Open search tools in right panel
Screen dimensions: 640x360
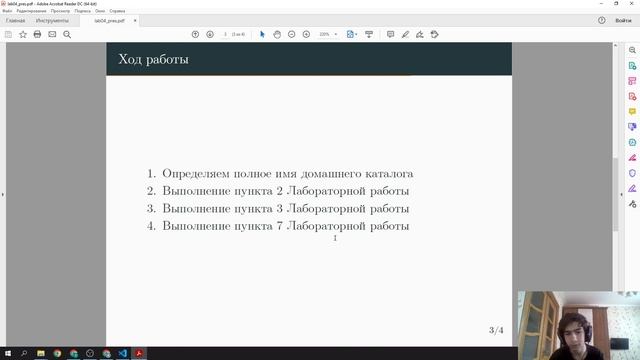[x=632, y=50]
